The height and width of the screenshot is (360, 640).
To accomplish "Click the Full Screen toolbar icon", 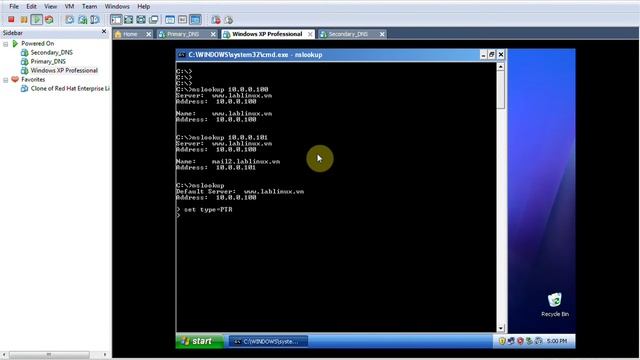I will point(141,19).
